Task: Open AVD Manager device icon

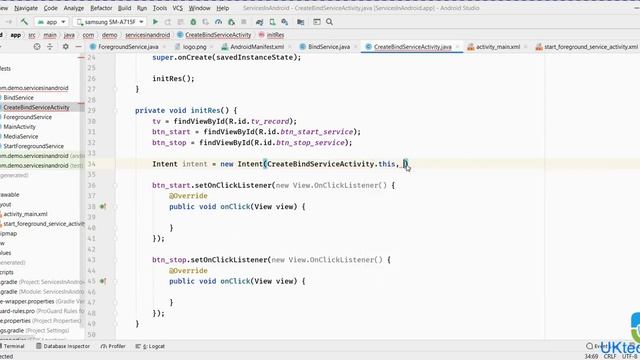Action: pos(272,22)
